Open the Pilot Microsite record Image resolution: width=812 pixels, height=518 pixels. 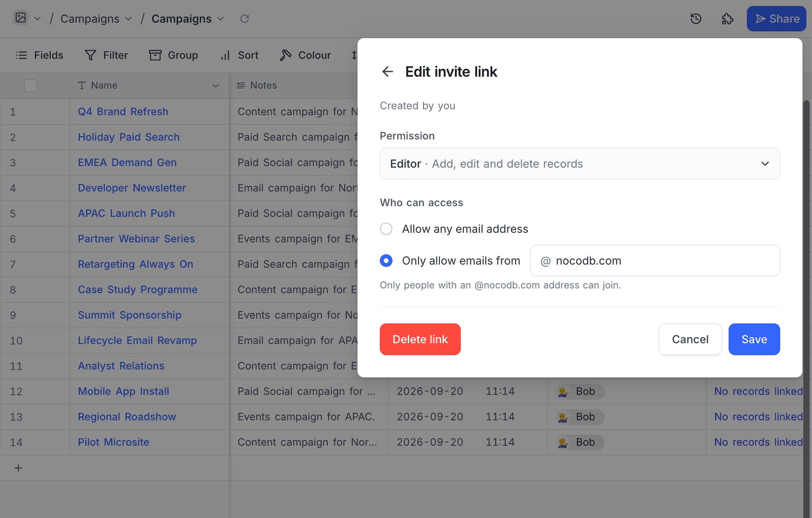pyautogui.click(x=114, y=442)
